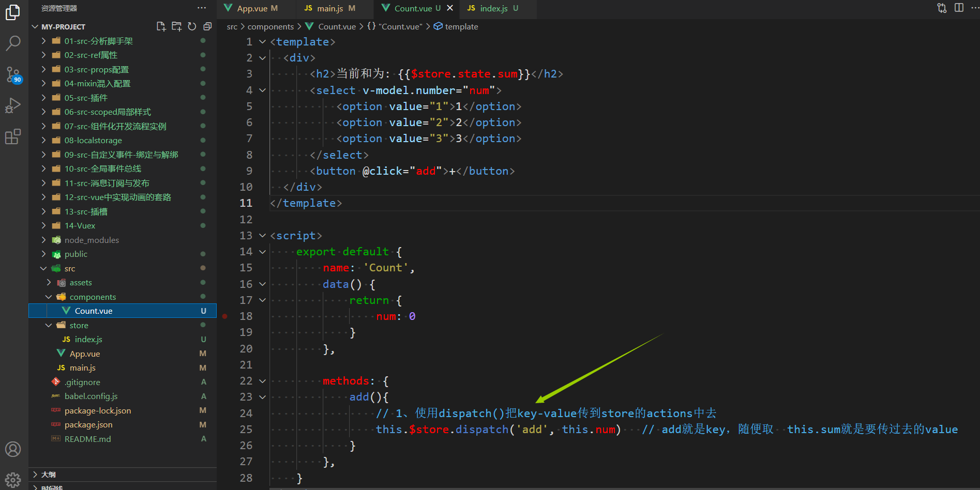
Task: Fold the methods block at line 22
Action: tap(262, 381)
